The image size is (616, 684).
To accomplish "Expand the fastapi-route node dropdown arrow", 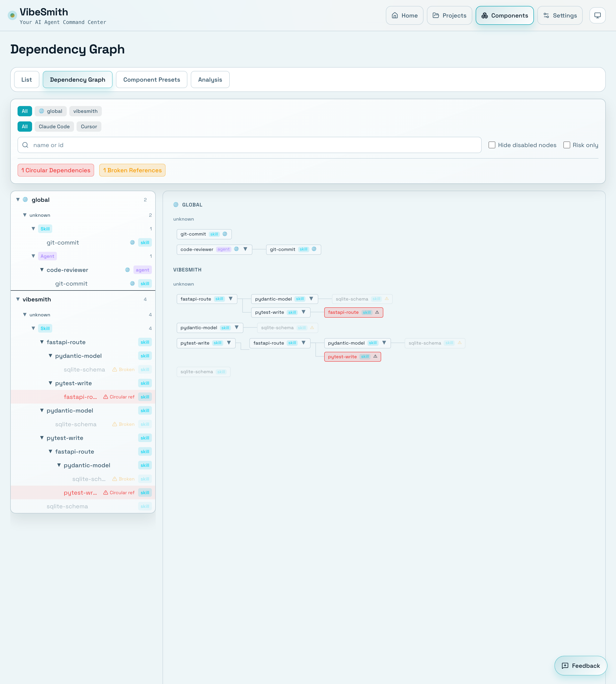I will [x=231, y=299].
